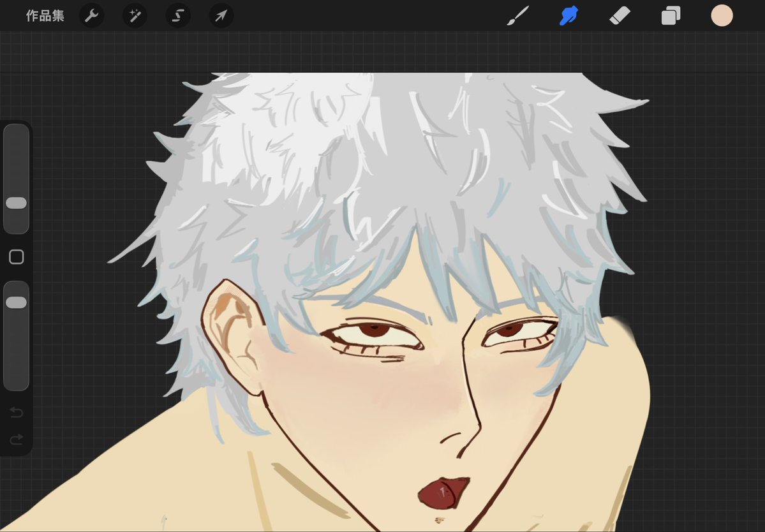
Task: Click the brush opacity slider handle
Action: (16, 302)
